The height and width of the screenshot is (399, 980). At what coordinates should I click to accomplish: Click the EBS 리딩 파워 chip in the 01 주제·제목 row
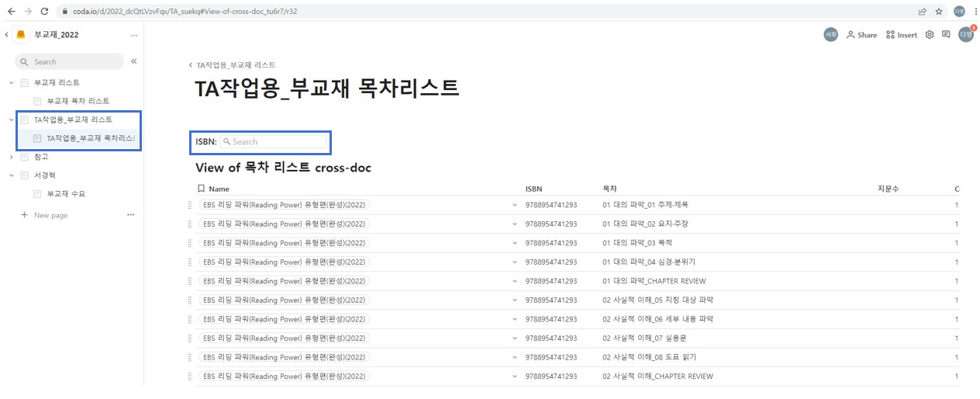(285, 205)
